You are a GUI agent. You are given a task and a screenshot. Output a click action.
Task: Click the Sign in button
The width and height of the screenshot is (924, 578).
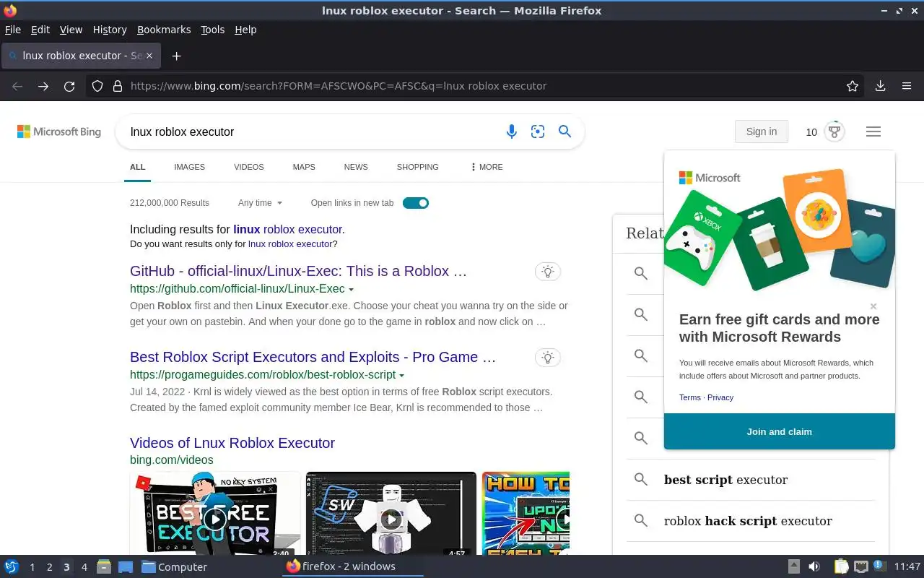tap(762, 131)
